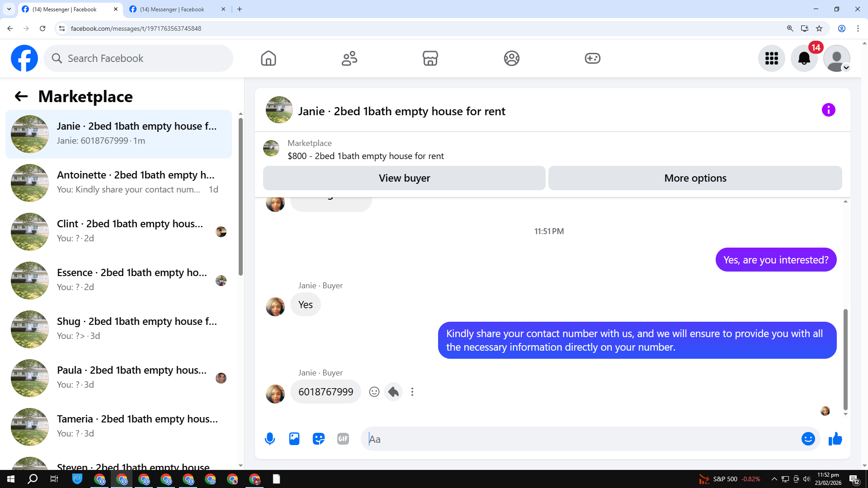This screenshot has width=868, height=488.
Task: Open emoji picker in message box
Action: [x=808, y=439]
